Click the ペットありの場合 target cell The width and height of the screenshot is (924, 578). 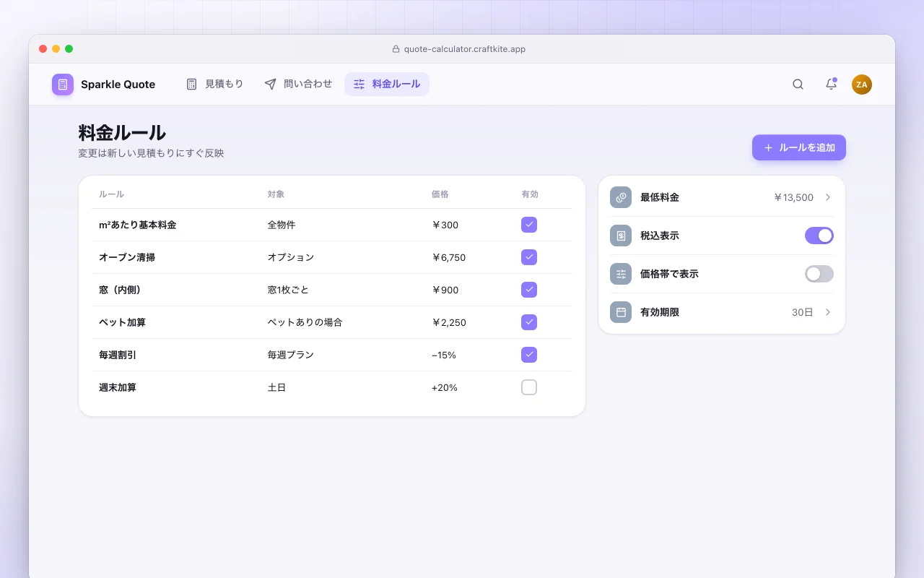pos(305,322)
